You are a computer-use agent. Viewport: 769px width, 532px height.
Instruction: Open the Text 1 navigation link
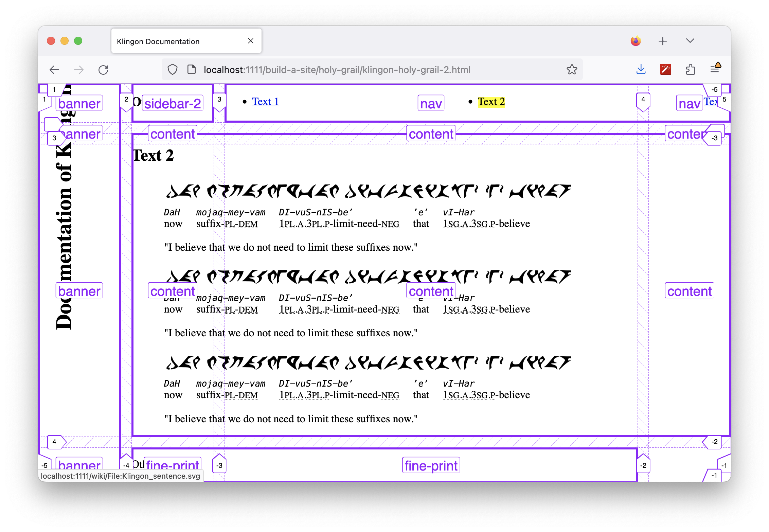[x=265, y=101]
